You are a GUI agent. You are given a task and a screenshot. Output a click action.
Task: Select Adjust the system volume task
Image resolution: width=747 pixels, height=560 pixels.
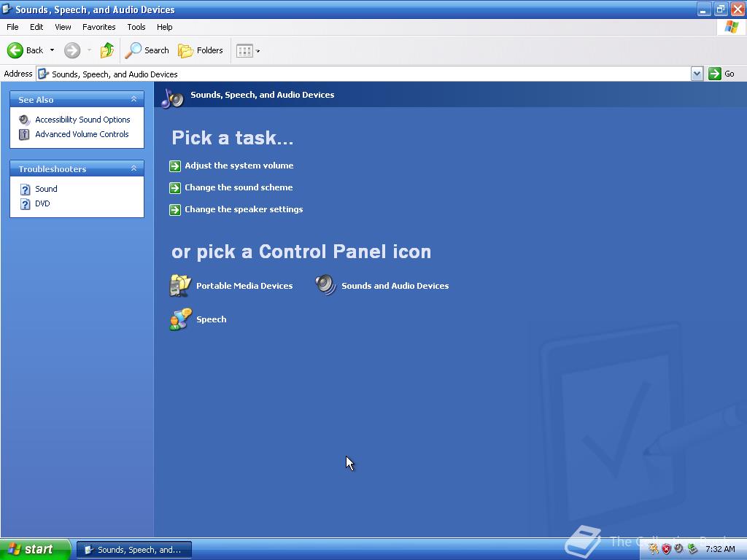click(x=239, y=166)
